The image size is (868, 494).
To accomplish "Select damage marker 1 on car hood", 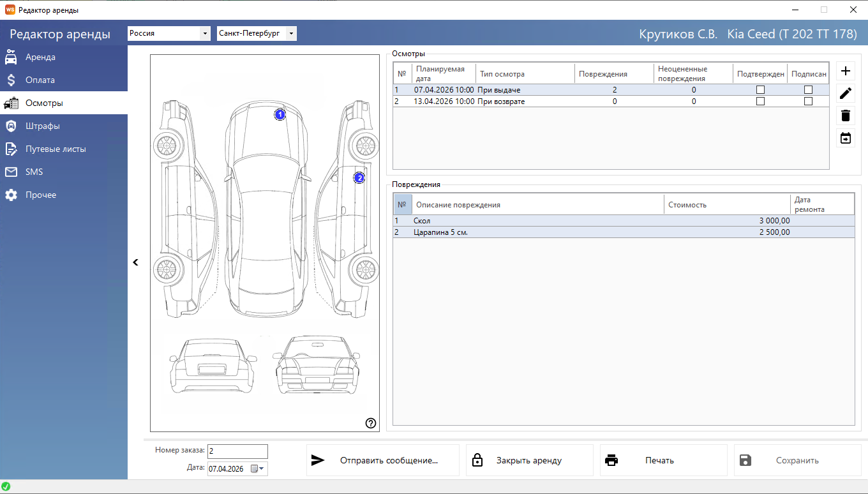I will click(x=280, y=114).
